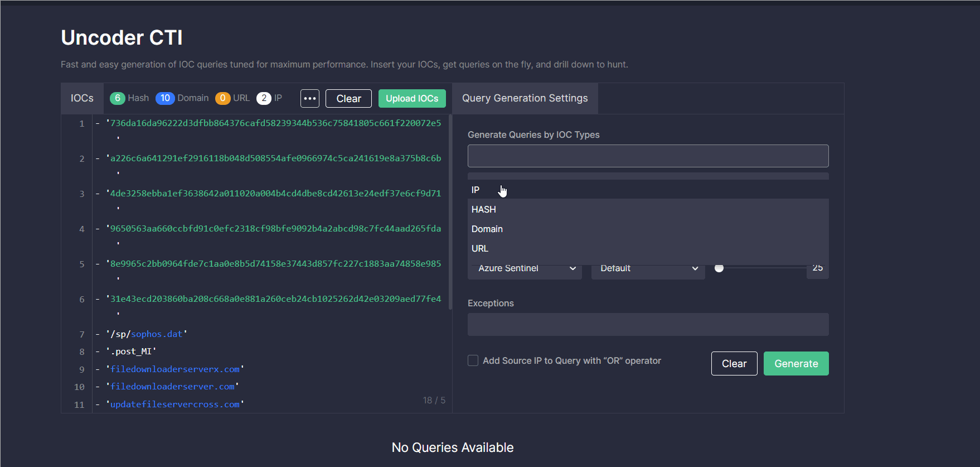The width and height of the screenshot is (980, 467).
Task: Choose Domain from the IOC types list
Action: click(487, 229)
